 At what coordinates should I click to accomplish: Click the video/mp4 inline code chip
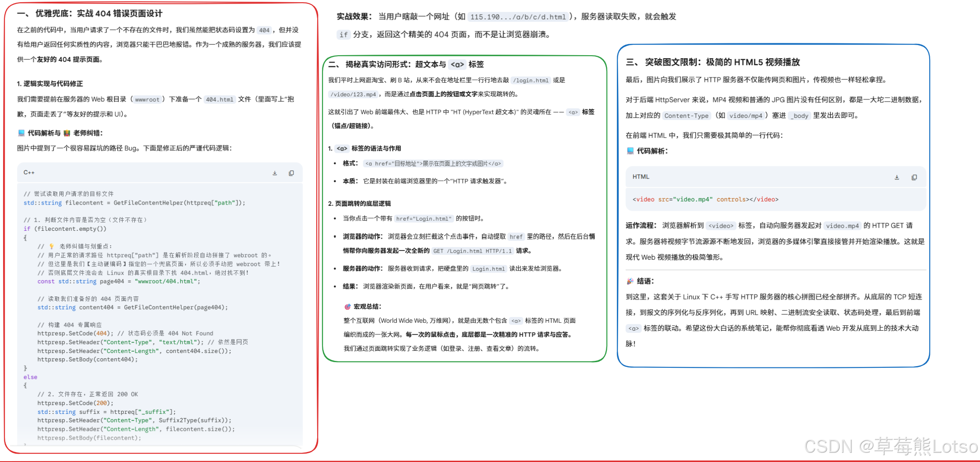tap(746, 116)
